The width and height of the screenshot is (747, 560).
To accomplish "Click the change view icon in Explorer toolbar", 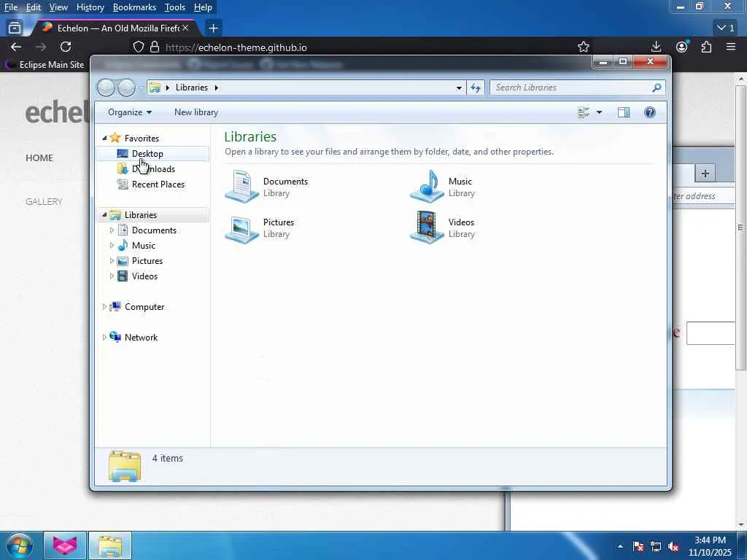I will (584, 112).
